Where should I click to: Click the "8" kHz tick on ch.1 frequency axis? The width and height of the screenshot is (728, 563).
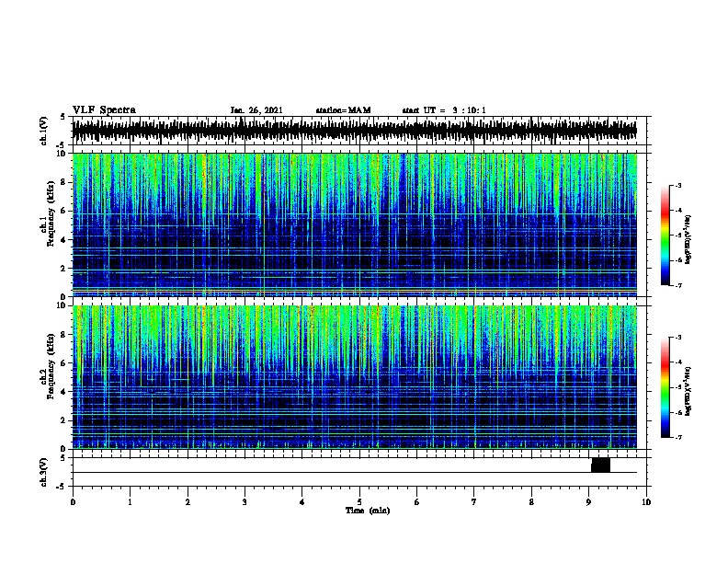coord(64,182)
